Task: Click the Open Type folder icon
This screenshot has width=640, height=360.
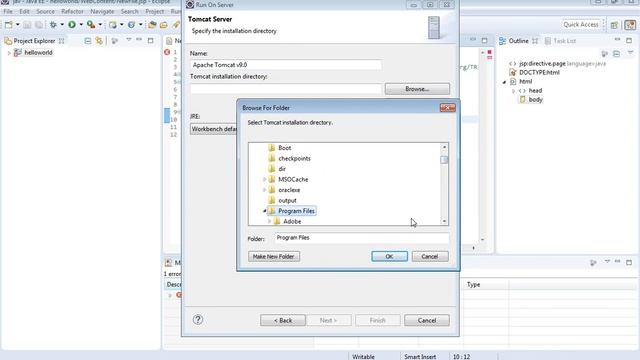Action: coord(152,25)
